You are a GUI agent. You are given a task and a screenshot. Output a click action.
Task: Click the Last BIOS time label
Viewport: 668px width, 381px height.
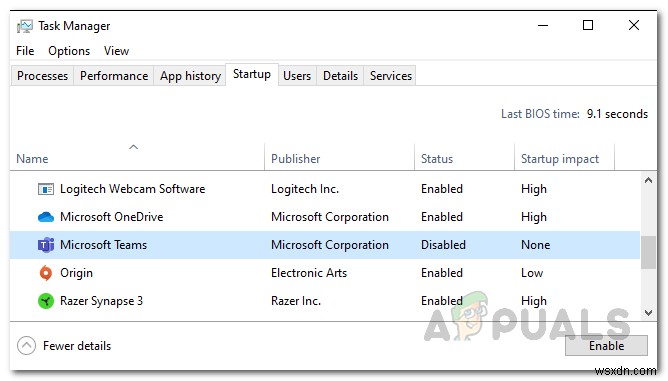pyautogui.click(x=540, y=114)
